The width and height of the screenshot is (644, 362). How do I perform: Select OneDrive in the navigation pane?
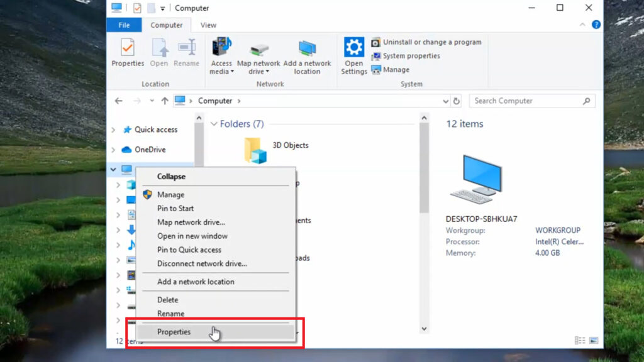[x=150, y=150]
